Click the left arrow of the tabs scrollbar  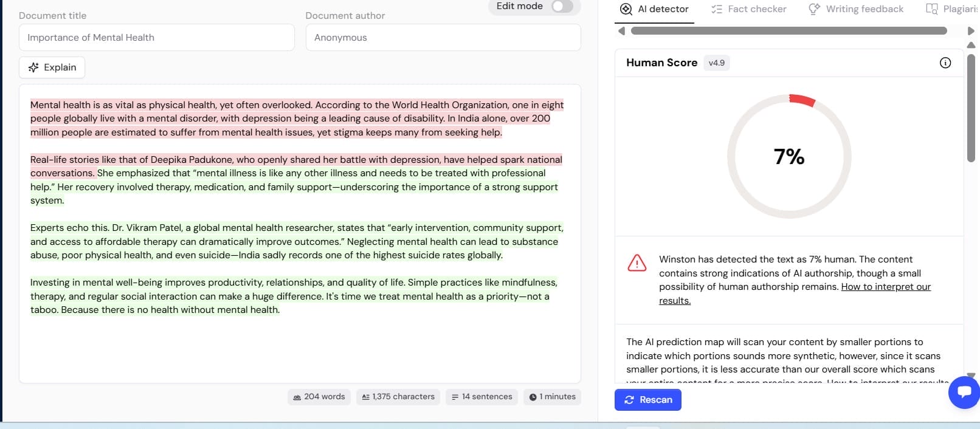pyautogui.click(x=621, y=31)
